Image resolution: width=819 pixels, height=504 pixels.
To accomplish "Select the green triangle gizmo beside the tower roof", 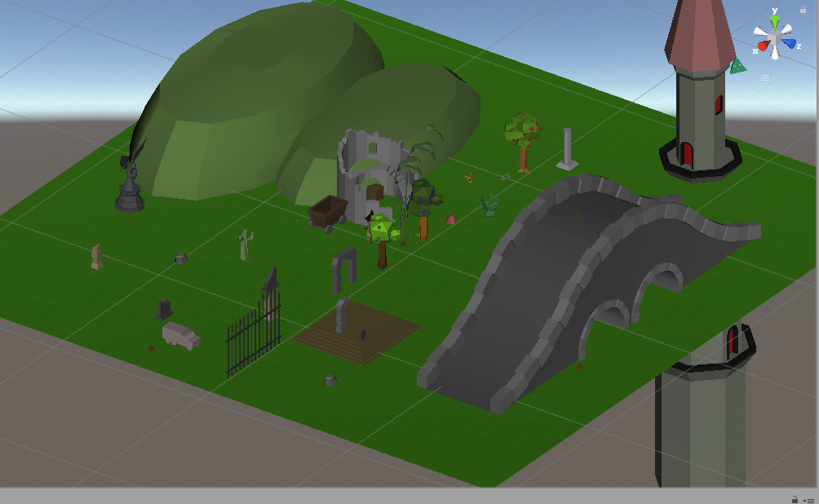I will coord(737,66).
